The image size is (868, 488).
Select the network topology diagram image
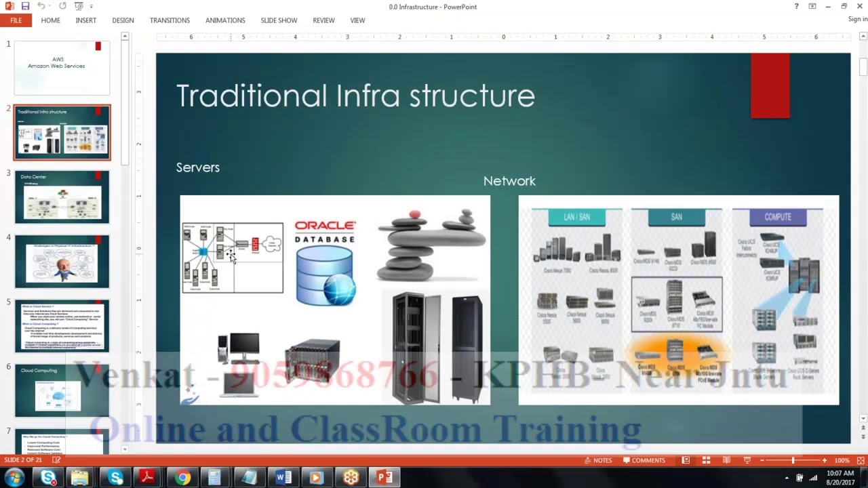(233, 258)
